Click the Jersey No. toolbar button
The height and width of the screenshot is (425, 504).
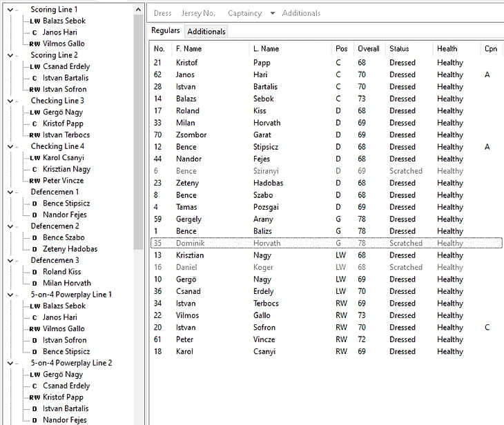[x=198, y=13]
